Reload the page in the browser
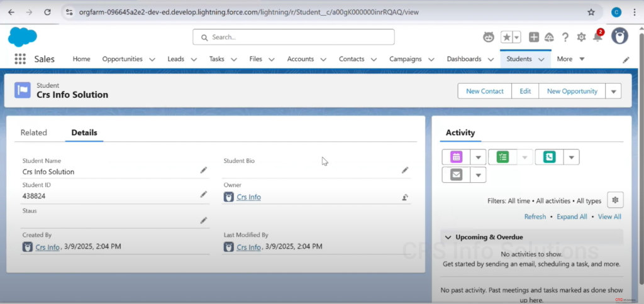The width and height of the screenshot is (644, 304). [x=47, y=13]
